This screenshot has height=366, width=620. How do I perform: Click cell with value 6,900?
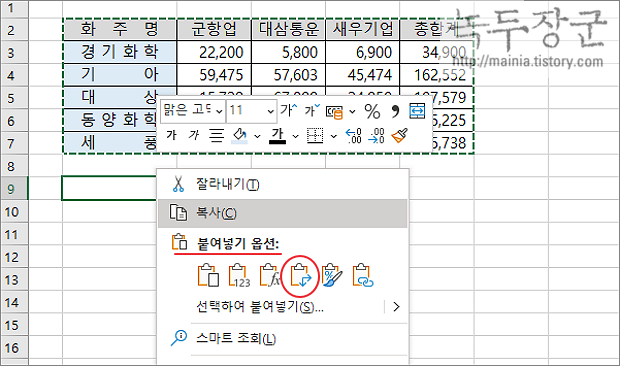[x=363, y=52]
